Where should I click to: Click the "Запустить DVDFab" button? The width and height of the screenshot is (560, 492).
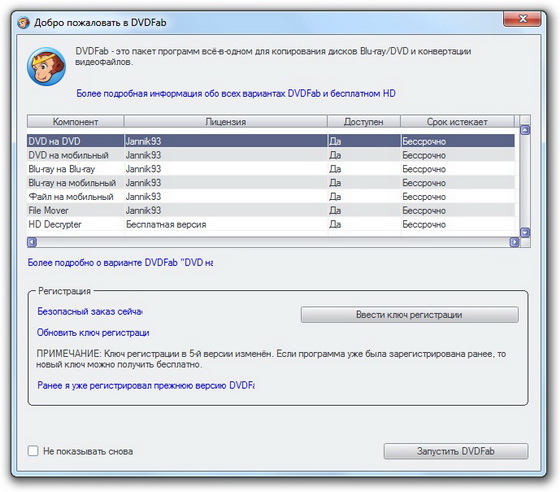tap(456, 451)
